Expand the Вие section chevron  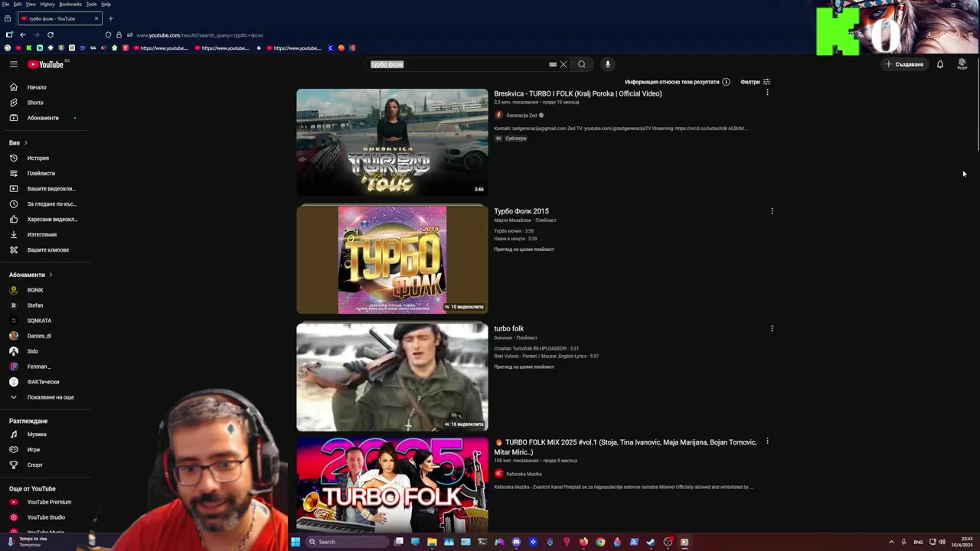(25, 143)
